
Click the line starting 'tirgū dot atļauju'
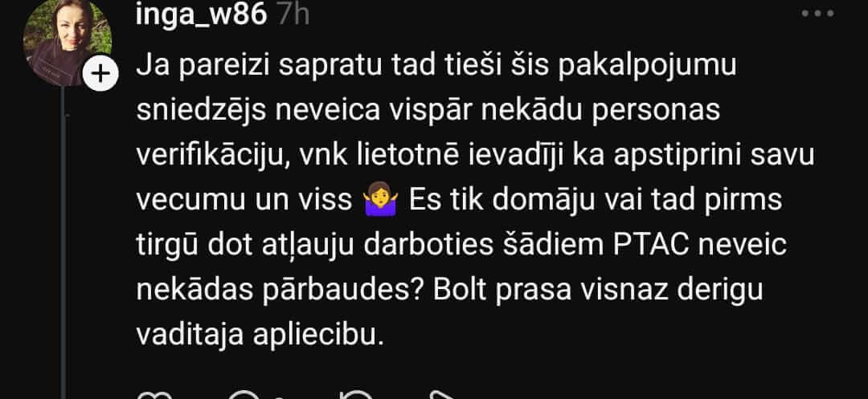(x=461, y=246)
